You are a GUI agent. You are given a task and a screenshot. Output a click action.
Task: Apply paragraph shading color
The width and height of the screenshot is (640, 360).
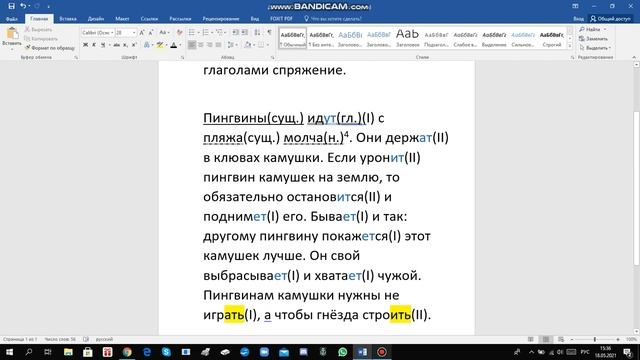click(248, 45)
